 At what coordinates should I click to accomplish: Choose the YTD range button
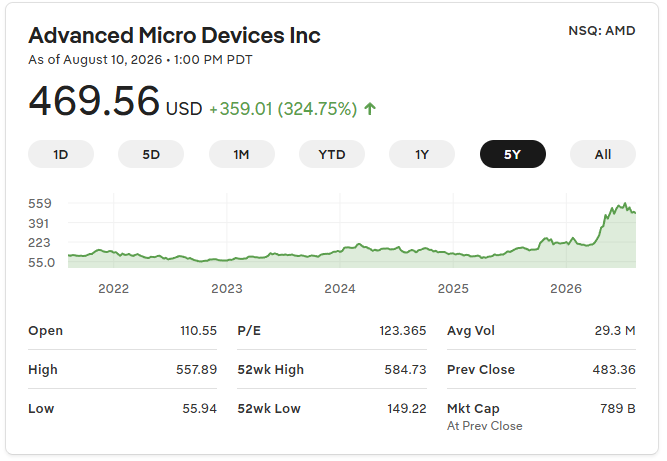click(x=332, y=154)
